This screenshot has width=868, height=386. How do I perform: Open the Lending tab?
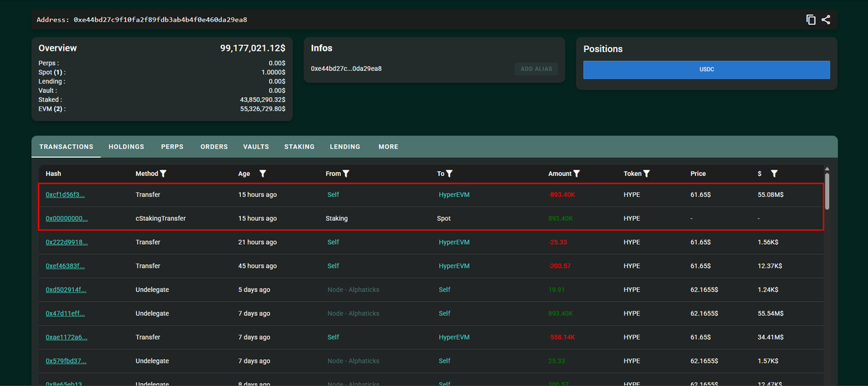click(x=345, y=147)
